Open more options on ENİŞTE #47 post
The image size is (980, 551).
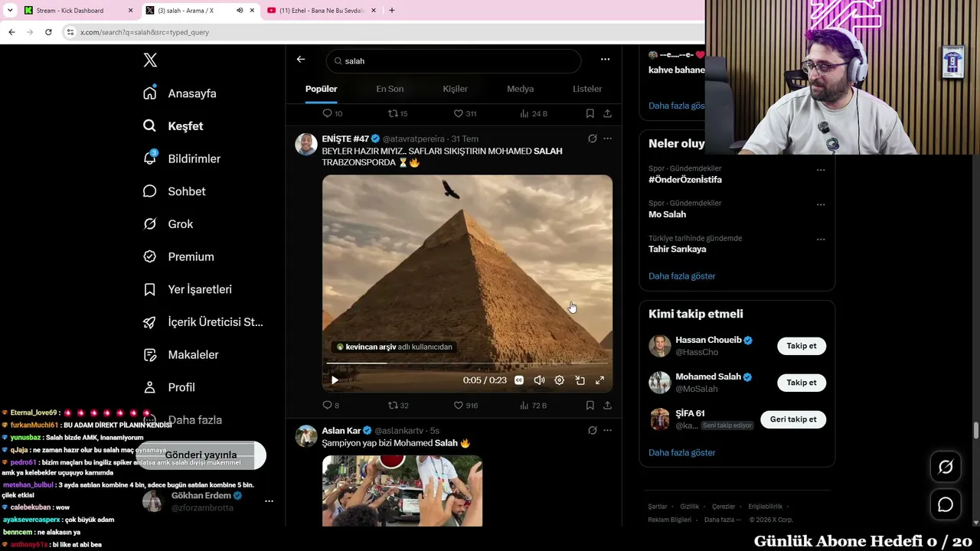(607, 139)
